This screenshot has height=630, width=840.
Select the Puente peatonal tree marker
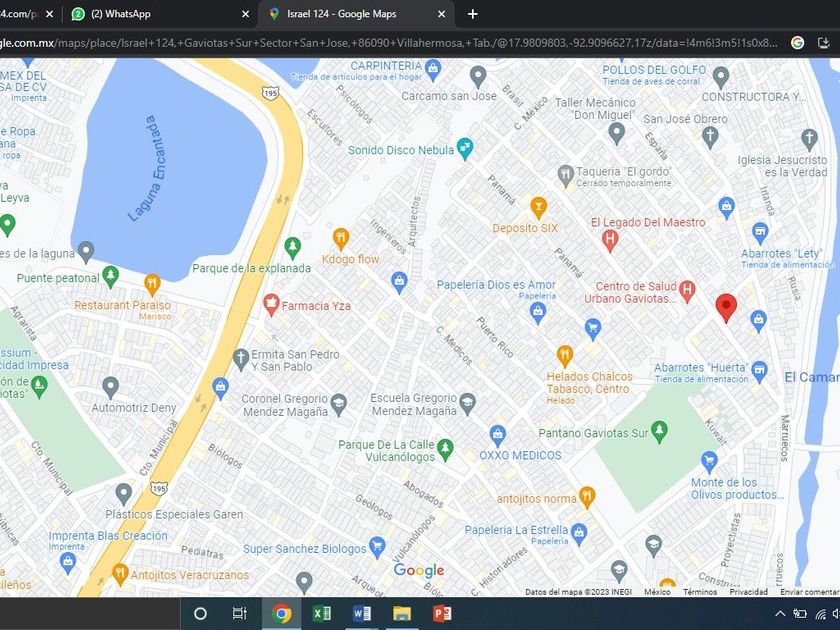(110, 276)
